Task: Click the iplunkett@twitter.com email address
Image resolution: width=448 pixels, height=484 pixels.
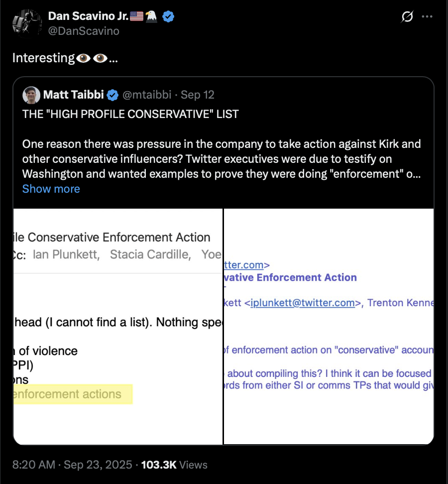Action: [x=303, y=303]
